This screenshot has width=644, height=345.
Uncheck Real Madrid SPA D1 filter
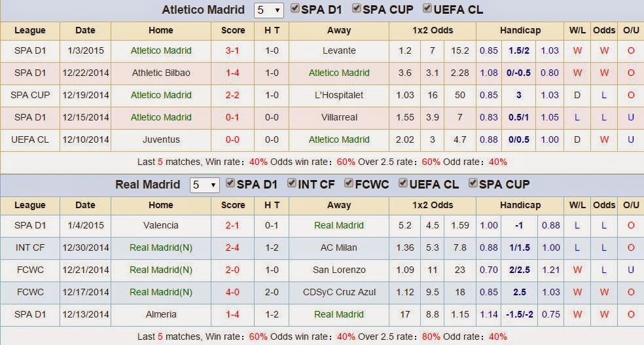(230, 183)
